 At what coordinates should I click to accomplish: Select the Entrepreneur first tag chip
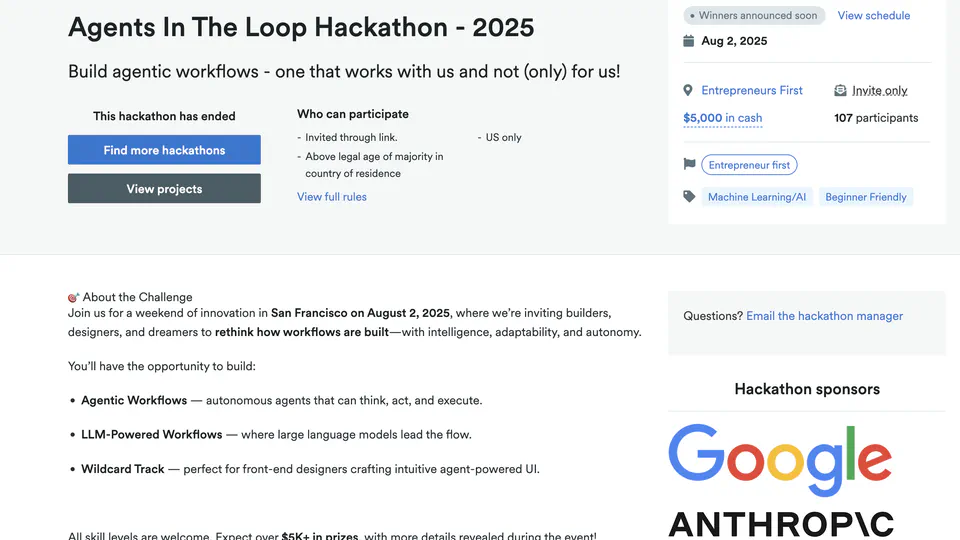(749, 165)
